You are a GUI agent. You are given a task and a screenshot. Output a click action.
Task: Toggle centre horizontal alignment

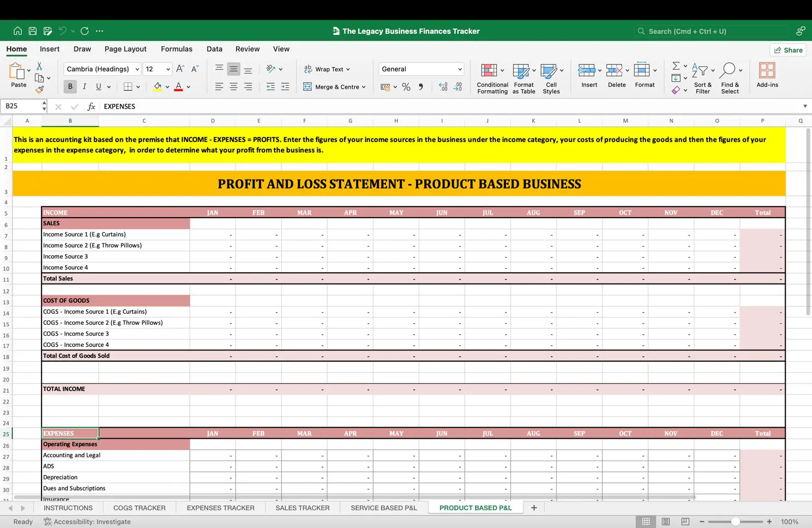[233, 87]
